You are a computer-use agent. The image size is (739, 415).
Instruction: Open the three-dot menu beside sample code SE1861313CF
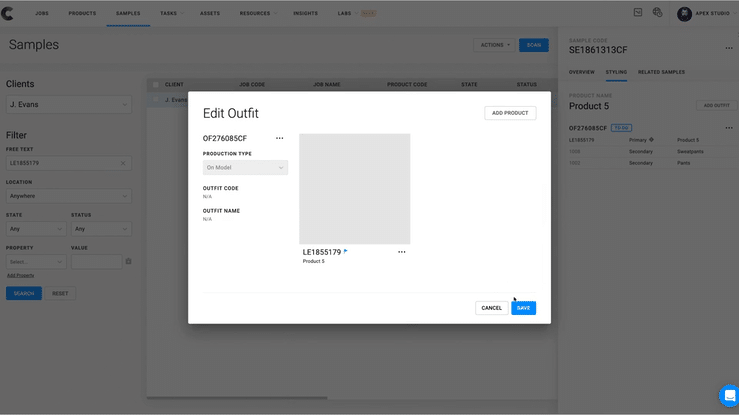pyautogui.click(x=729, y=48)
